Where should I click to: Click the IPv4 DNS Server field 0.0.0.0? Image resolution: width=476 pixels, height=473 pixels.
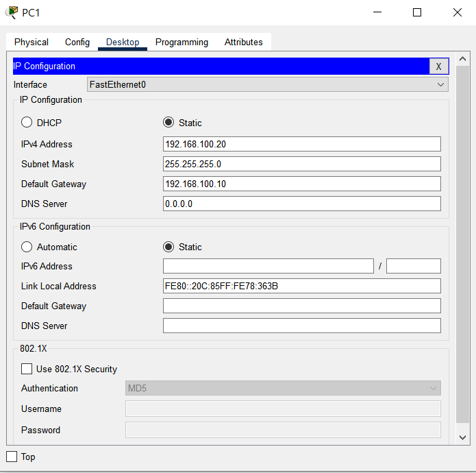pyautogui.click(x=302, y=204)
